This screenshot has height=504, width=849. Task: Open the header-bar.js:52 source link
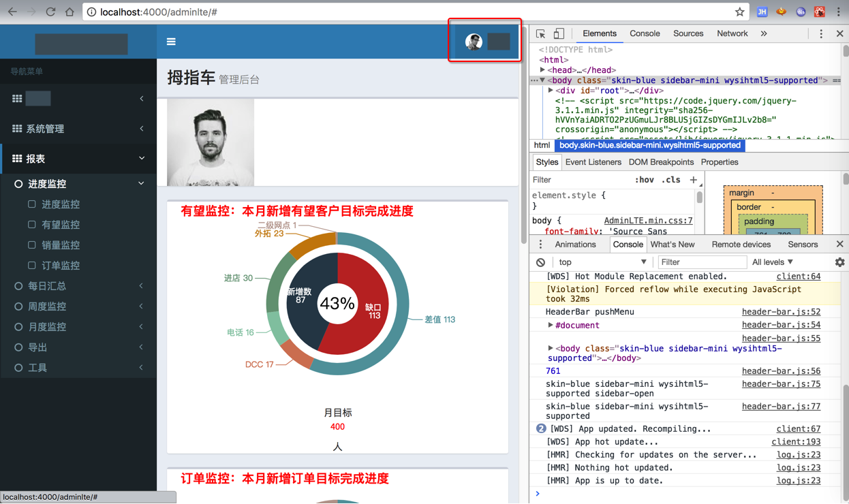tap(781, 312)
